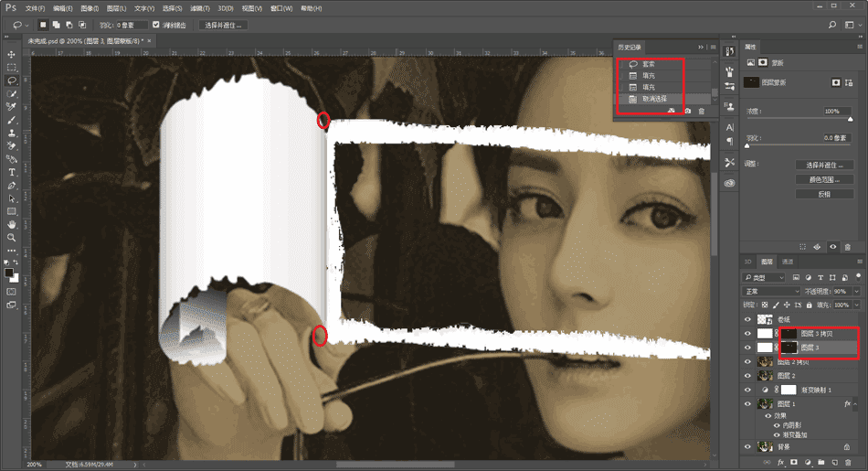This screenshot has height=471, width=868.
Task: Choose Intersect with Selection mode
Action: (82, 25)
